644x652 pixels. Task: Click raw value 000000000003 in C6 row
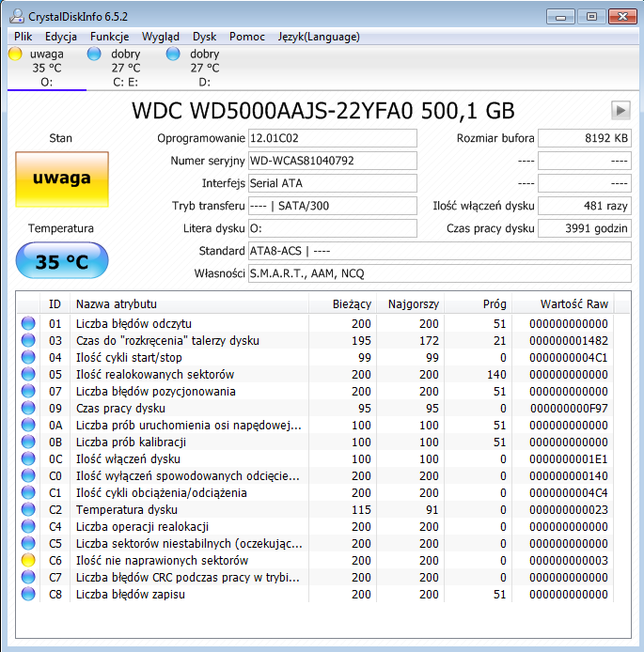(568, 560)
